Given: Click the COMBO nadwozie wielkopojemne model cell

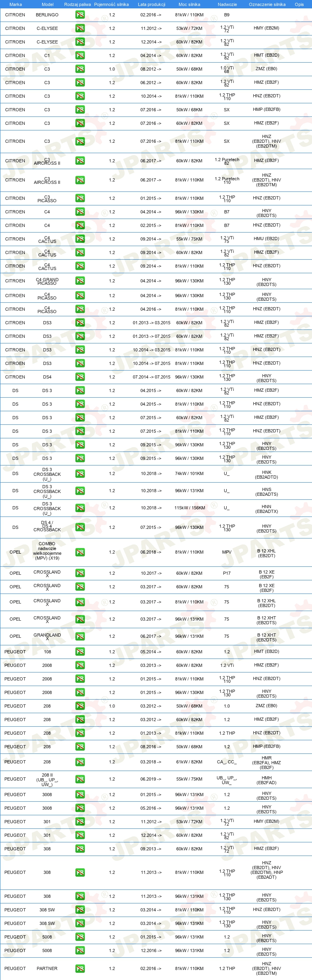Looking at the screenshot, I should 47,551.
